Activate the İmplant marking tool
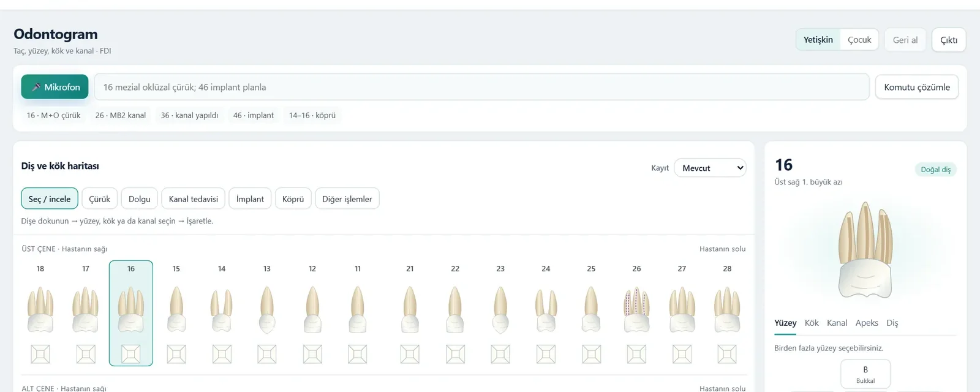The height and width of the screenshot is (392, 980). tap(250, 198)
